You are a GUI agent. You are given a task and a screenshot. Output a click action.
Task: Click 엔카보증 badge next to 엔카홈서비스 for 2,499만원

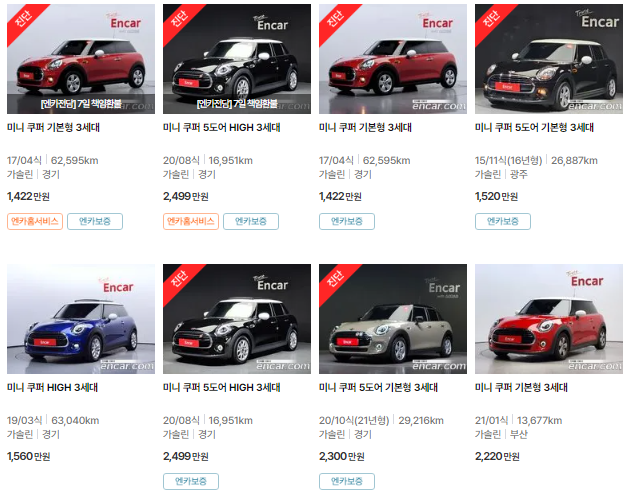coord(251,221)
